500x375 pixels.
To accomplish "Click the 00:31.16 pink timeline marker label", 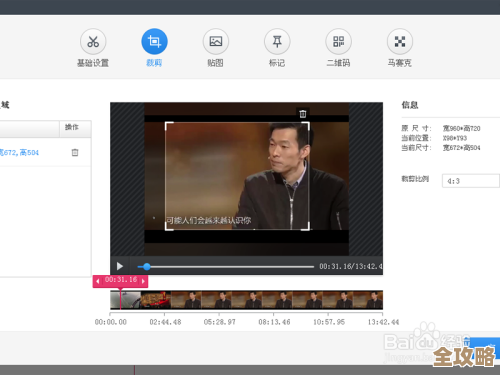I will [x=121, y=280].
